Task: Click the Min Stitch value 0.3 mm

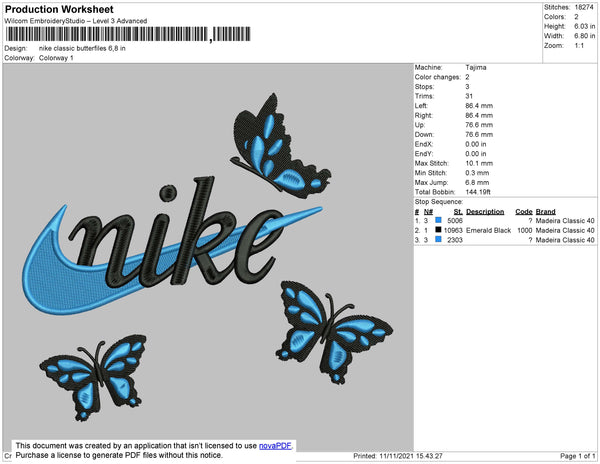Action: 477,173
